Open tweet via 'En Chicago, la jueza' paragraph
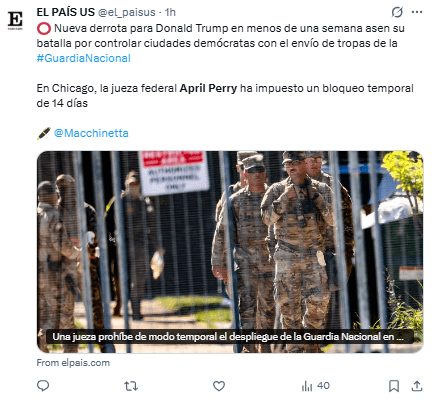The height and width of the screenshot is (400, 436). (225, 96)
